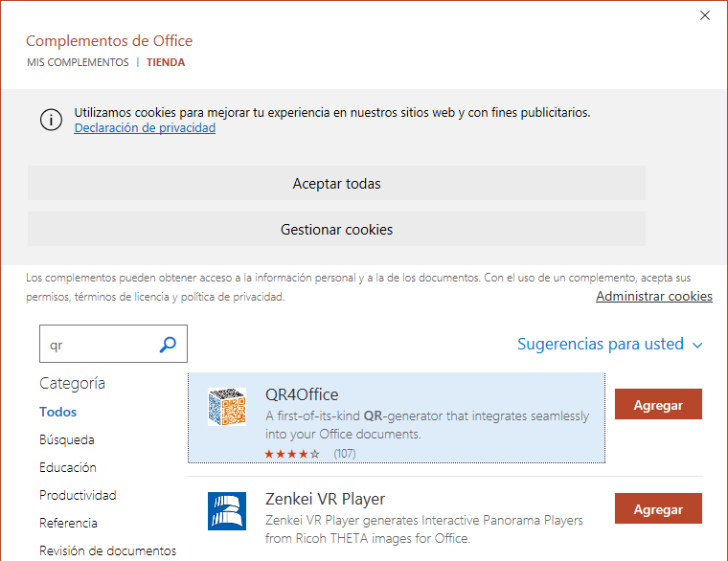Click the QR4Office app icon
Screen dimensions: 728x561
click(227, 407)
